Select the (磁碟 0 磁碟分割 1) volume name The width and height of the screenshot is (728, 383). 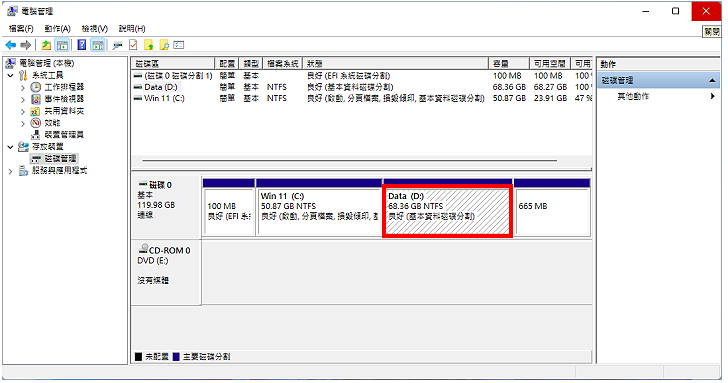coord(178,75)
